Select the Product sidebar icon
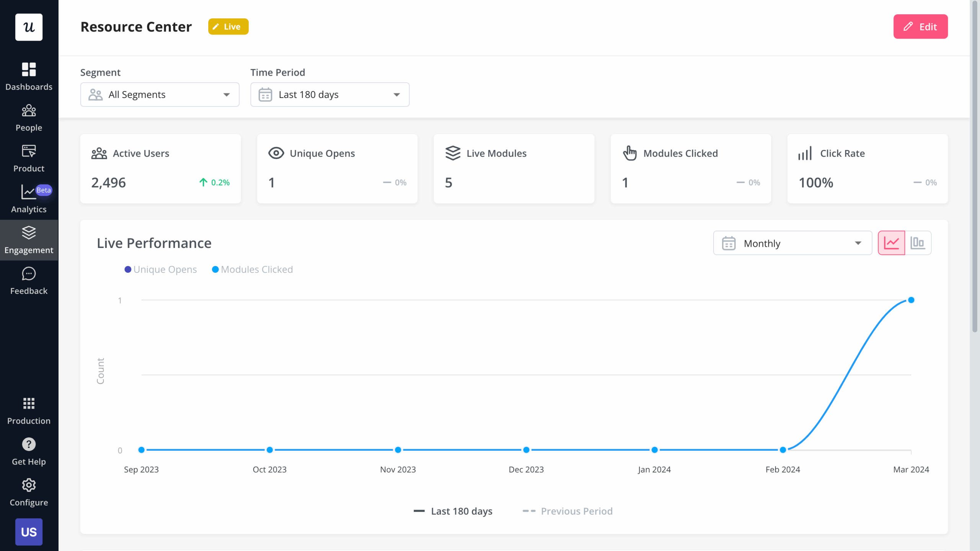 click(x=29, y=156)
